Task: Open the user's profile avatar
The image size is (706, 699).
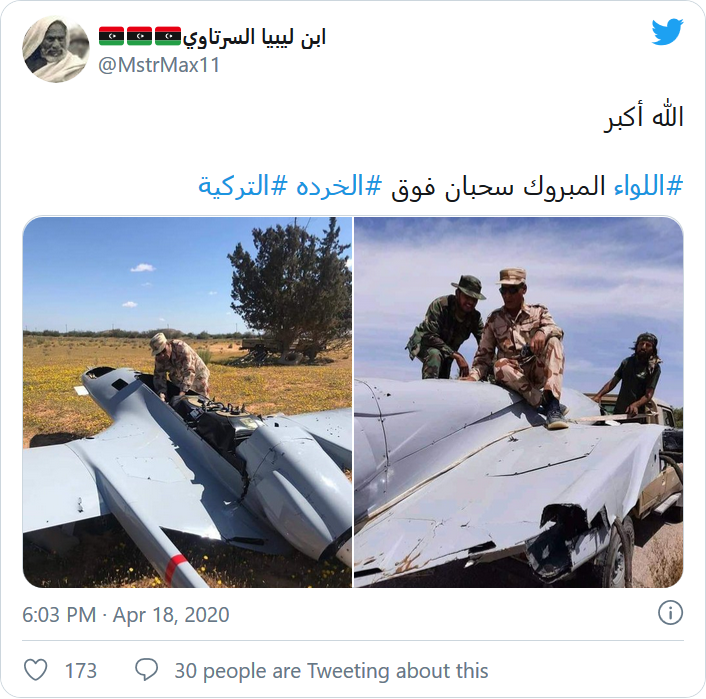Action: 56,49
